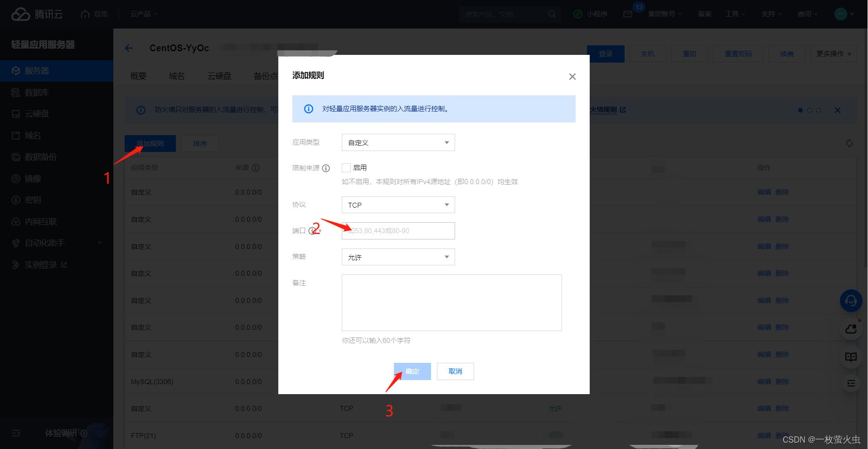Click the 密钥 sidebar icon
Image resolution: width=868 pixels, height=449 pixels.
click(x=16, y=200)
